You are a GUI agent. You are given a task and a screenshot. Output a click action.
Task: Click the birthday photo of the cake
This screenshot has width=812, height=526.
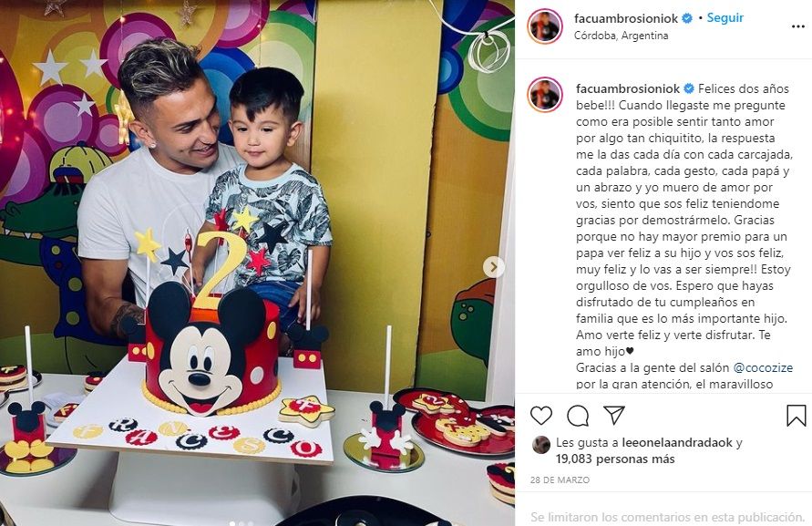[257, 263]
